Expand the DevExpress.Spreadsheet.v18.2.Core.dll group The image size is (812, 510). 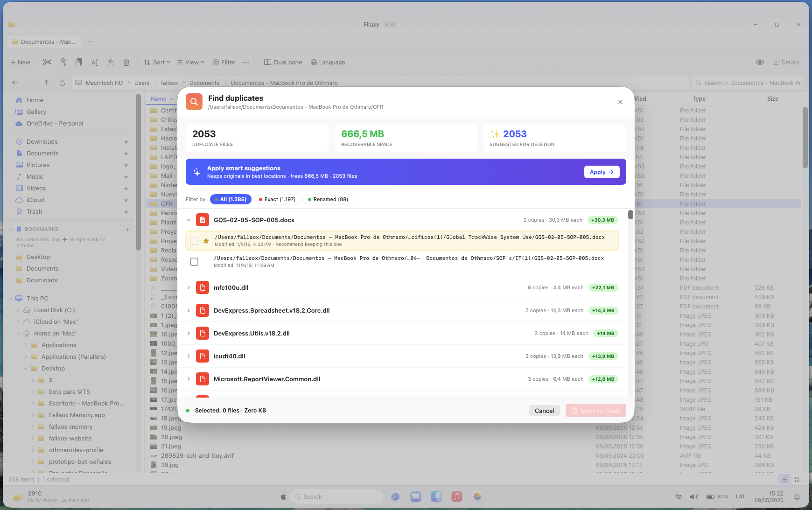[x=189, y=310]
